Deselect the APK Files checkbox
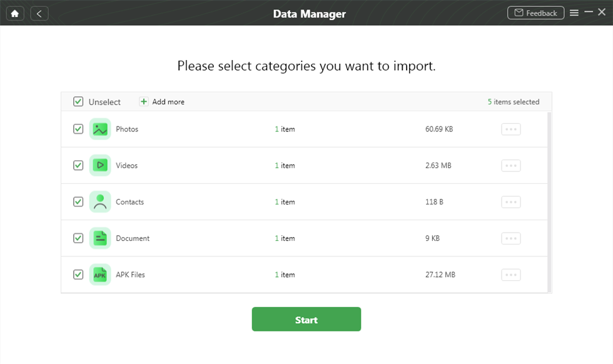 click(78, 275)
